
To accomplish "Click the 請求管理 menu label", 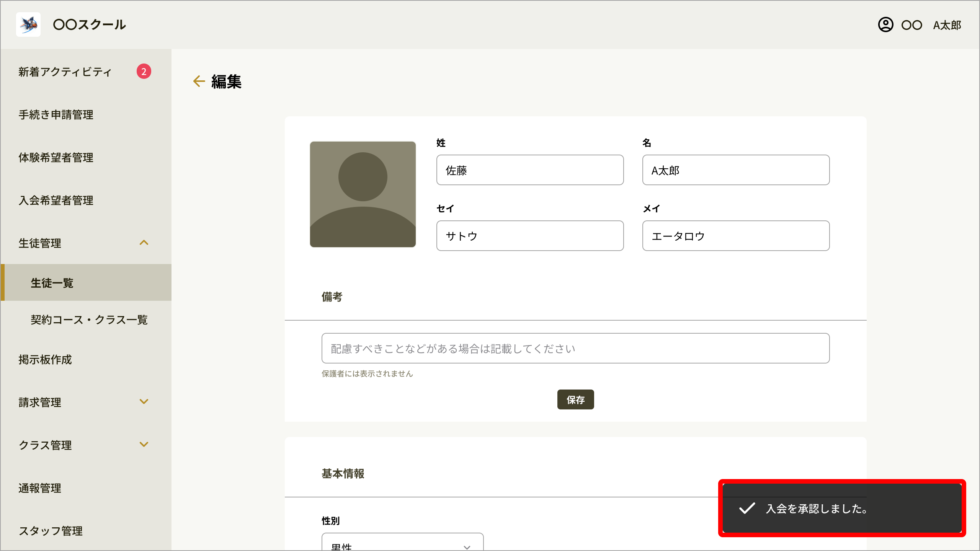I will coord(40,402).
